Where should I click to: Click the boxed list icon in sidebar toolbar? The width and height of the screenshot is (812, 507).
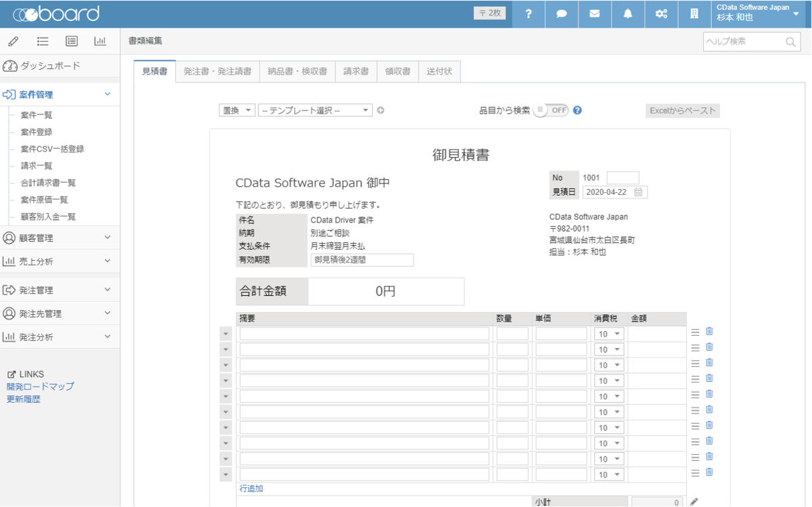pos(72,41)
